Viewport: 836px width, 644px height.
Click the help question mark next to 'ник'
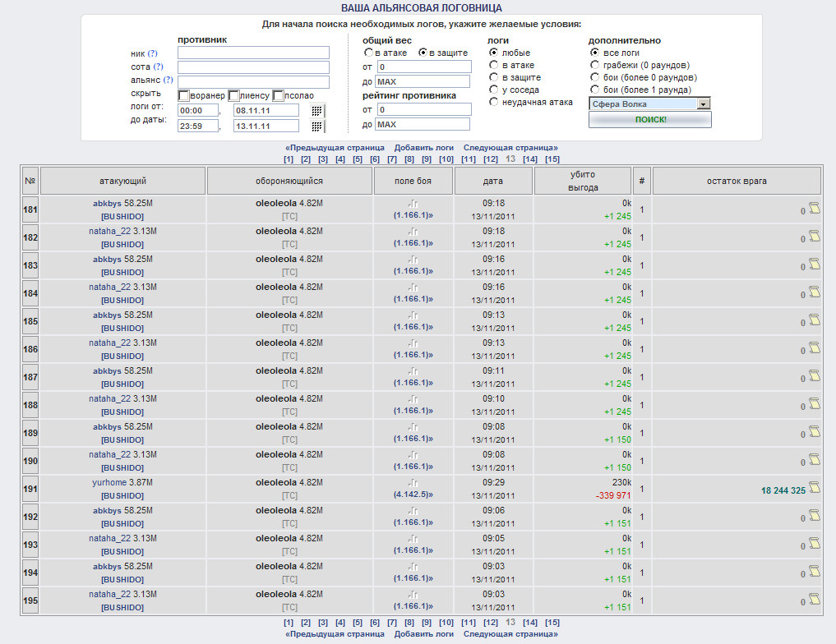click(152, 53)
